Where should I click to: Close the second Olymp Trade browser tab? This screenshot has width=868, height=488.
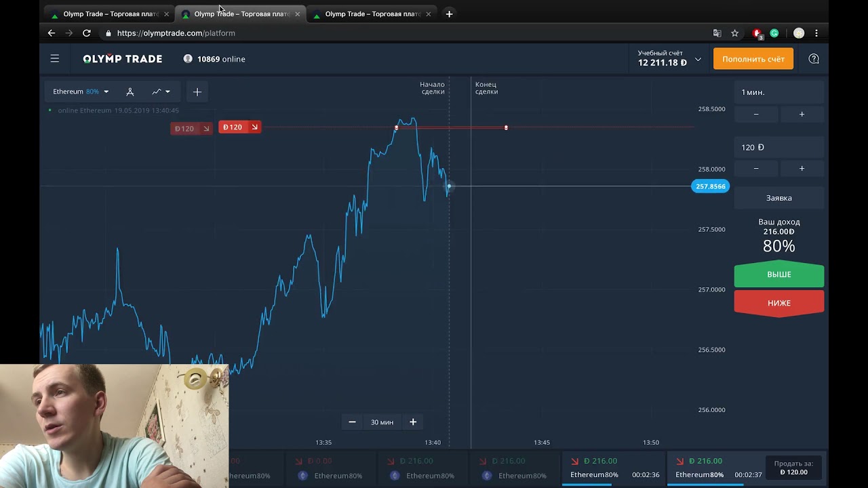coord(297,14)
